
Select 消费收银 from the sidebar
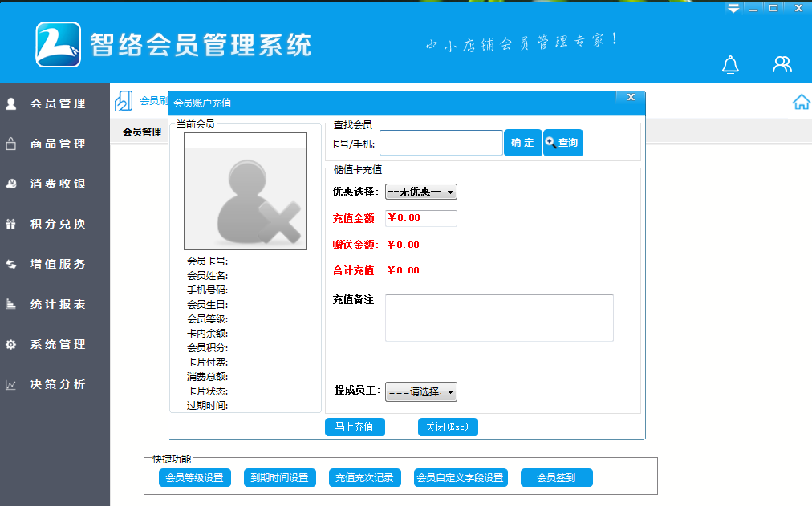(55, 184)
